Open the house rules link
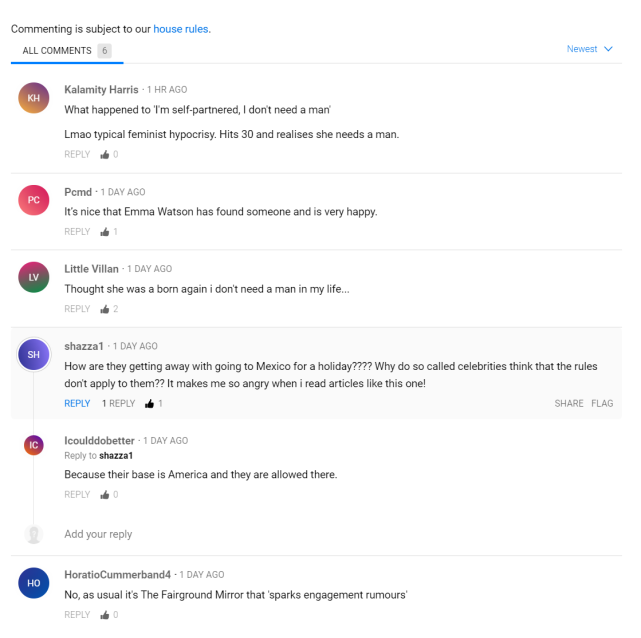Image resolution: width=641 pixels, height=638 pixels. click(x=181, y=29)
